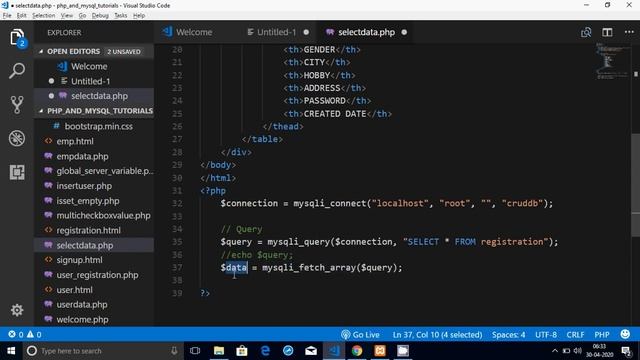Image resolution: width=640 pixels, height=360 pixels.
Task: Click the microphone icon in the search box
Action: (174, 351)
